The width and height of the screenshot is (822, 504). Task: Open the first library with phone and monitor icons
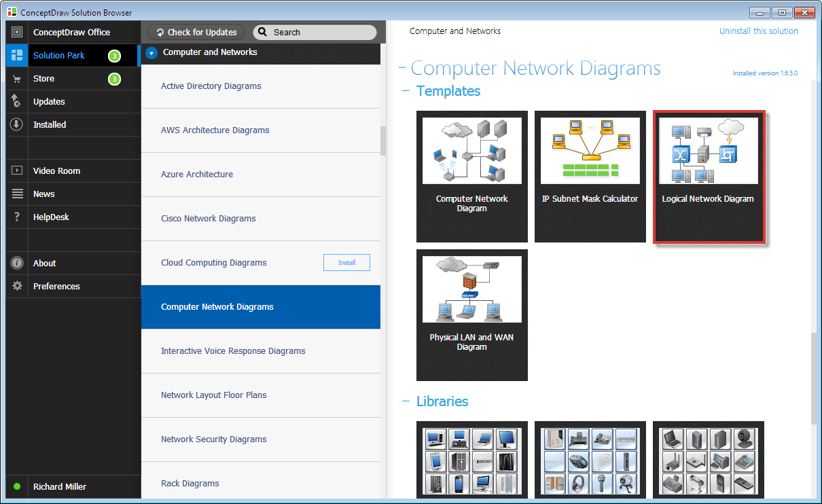pos(472,460)
